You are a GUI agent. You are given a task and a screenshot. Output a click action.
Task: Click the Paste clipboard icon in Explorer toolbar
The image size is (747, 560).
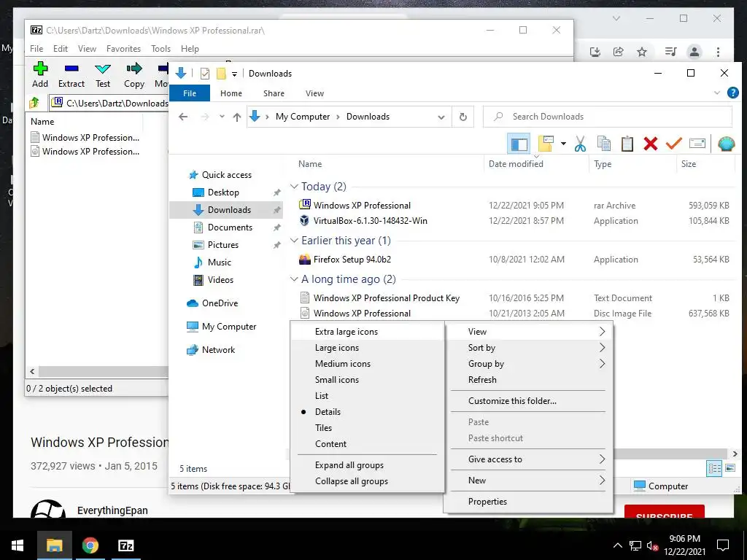pyautogui.click(x=627, y=144)
